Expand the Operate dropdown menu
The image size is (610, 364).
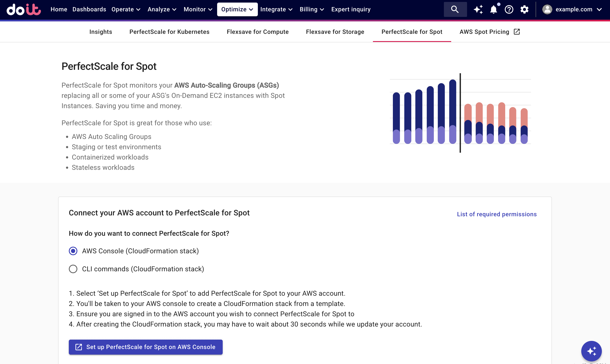point(126,10)
